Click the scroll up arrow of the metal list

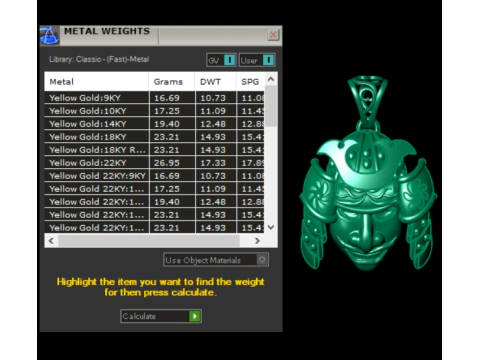[271, 79]
